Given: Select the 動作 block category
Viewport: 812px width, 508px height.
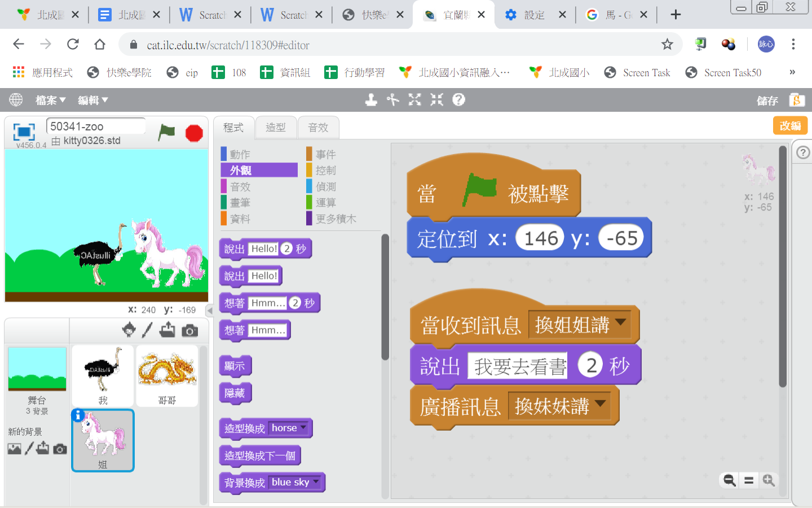Looking at the screenshot, I should click(259, 154).
